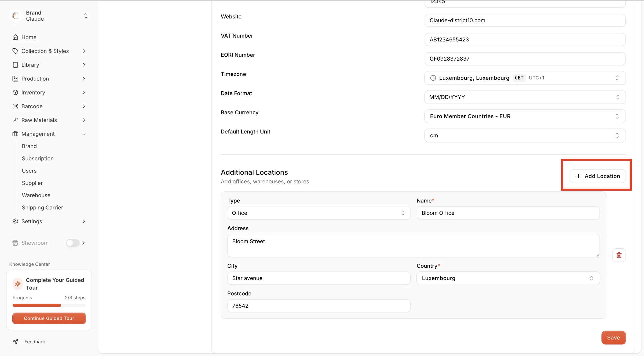Open the brand switcher selector arrows
This screenshot has height=356, width=644.
tap(86, 16)
